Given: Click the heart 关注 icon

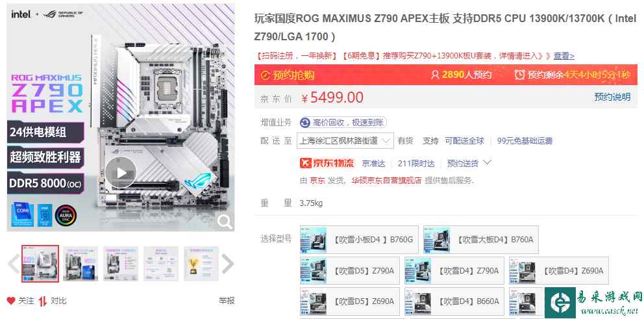Looking at the screenshot, I should (11, 301).
